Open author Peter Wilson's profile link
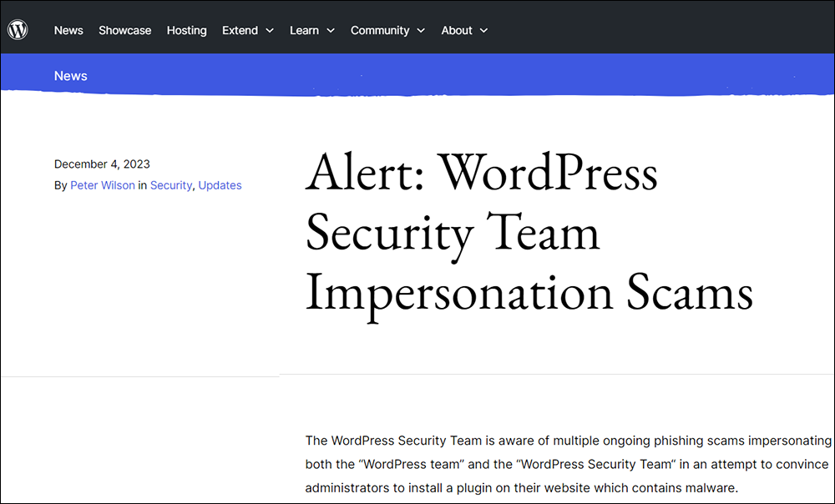The width and height of the screenshot is (835, 504). point(102,185)
